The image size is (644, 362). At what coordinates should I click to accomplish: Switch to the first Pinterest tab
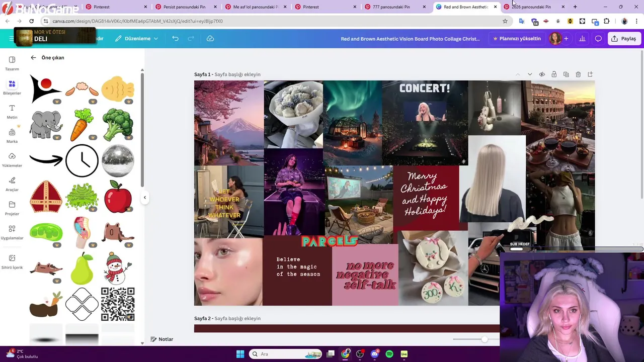tap(115, 7)
